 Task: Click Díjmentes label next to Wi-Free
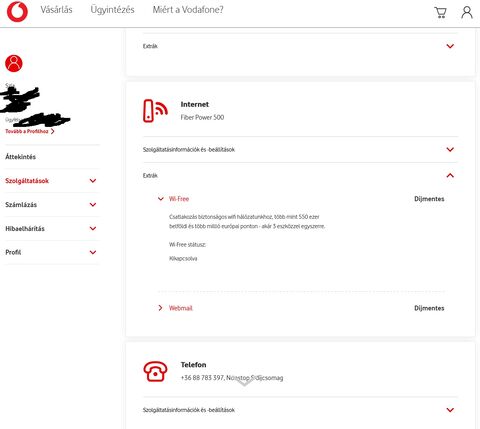429,199
